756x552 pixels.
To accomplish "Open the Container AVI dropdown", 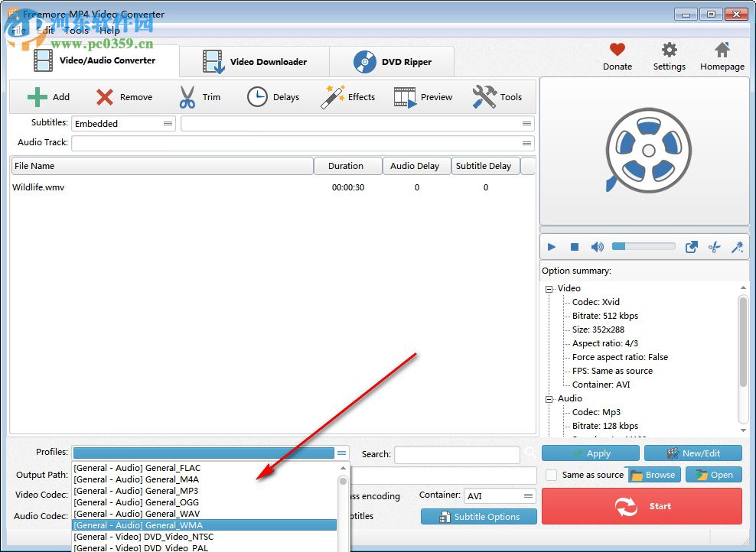I will click(529, 495).
